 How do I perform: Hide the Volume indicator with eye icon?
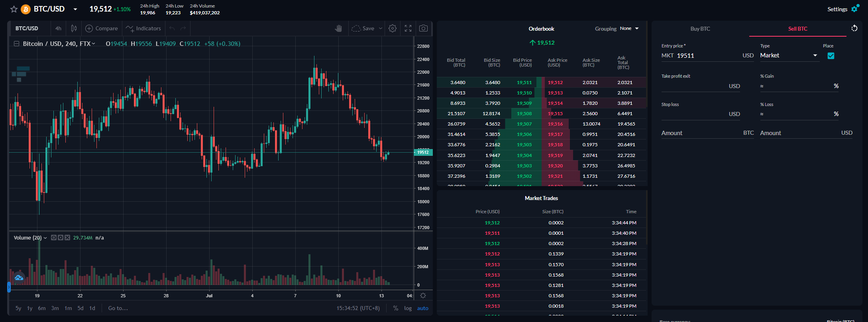click(x=54, y=238)
